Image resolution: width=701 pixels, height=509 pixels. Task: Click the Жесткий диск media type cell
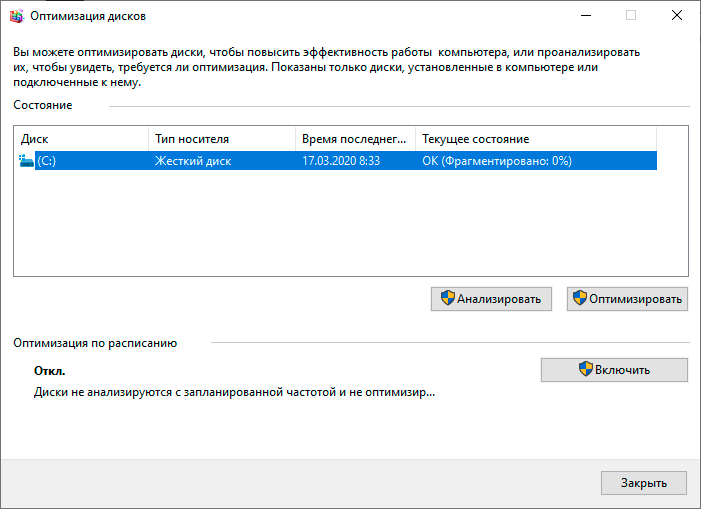pyautogui.click(x=193, y=161)
